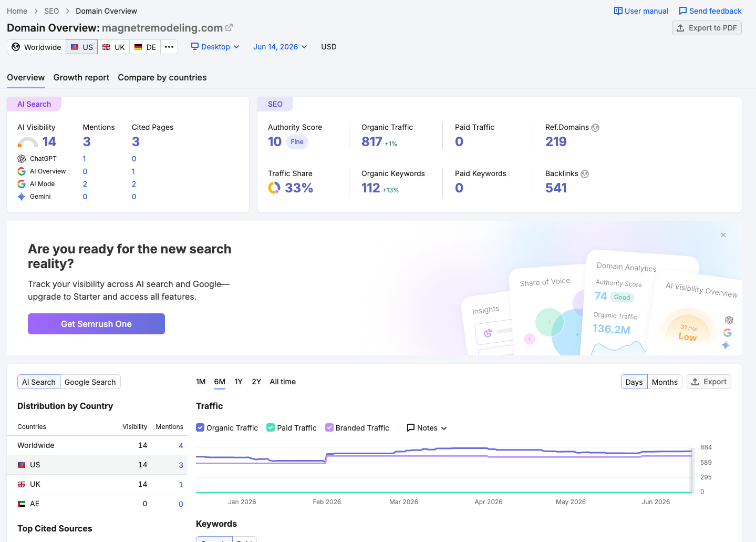
Task: Close the new search reality banner
Action: [x=723, y=235]
